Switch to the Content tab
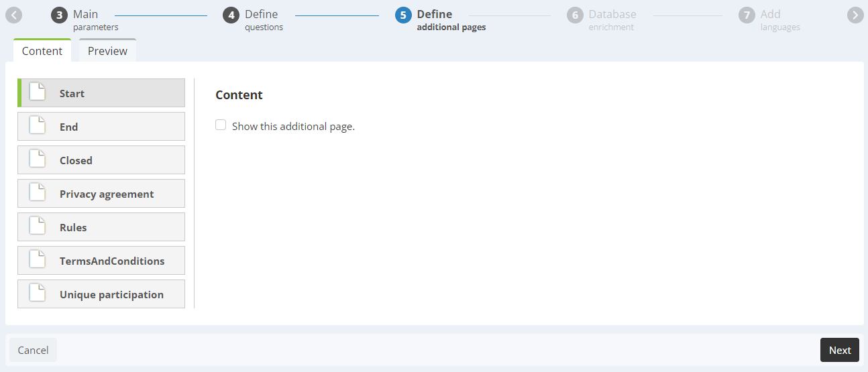 [42, 50]
